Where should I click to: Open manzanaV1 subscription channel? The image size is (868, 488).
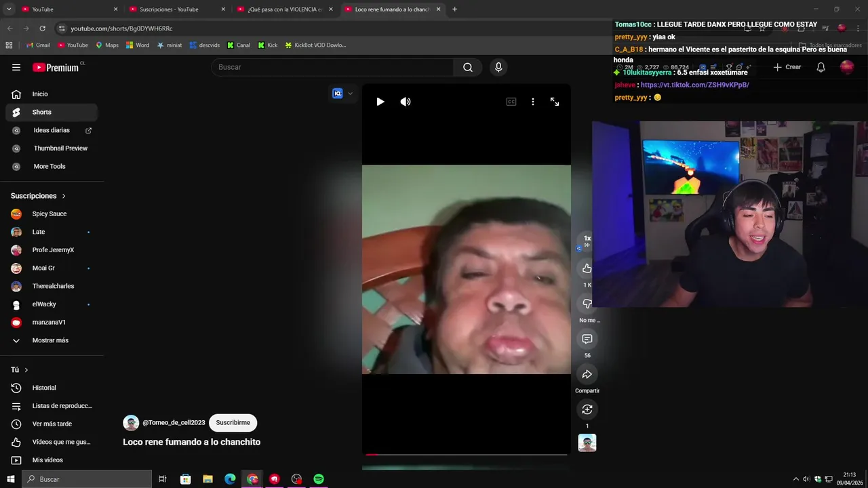(52, 322)
